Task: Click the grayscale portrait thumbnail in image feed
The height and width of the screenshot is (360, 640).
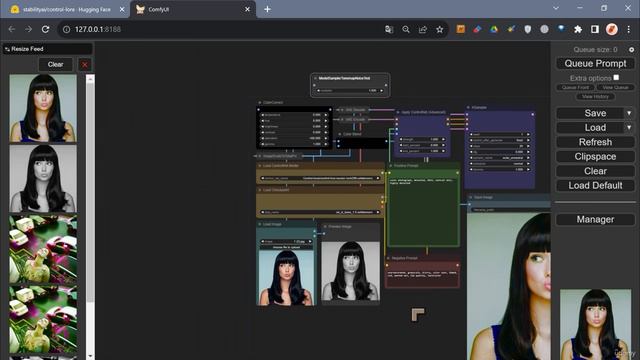Action: click(43, 179)
